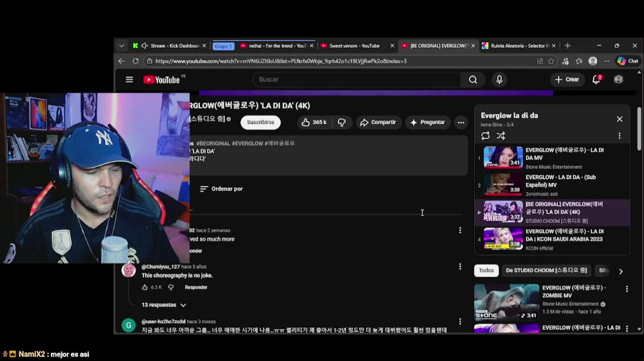Open options for the Chumiyuu_127 comment
Image resolution: width=644 pixels, height=361 pixels.
click(460, 267)
